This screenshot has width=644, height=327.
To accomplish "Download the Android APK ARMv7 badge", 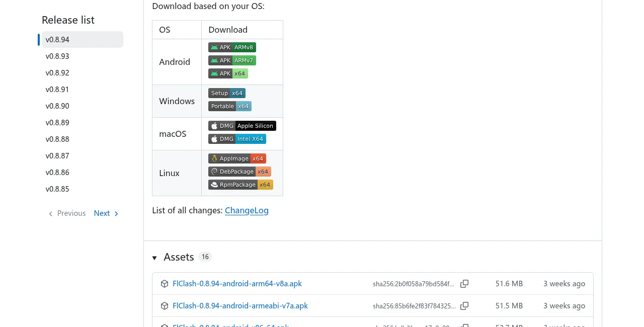I will pos(232,60).
